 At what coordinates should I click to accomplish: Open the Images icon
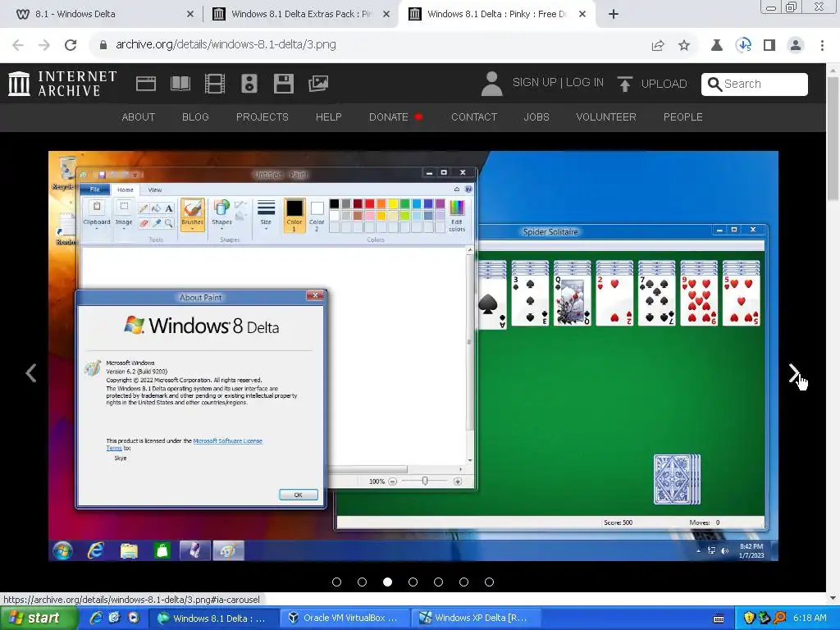318,84
